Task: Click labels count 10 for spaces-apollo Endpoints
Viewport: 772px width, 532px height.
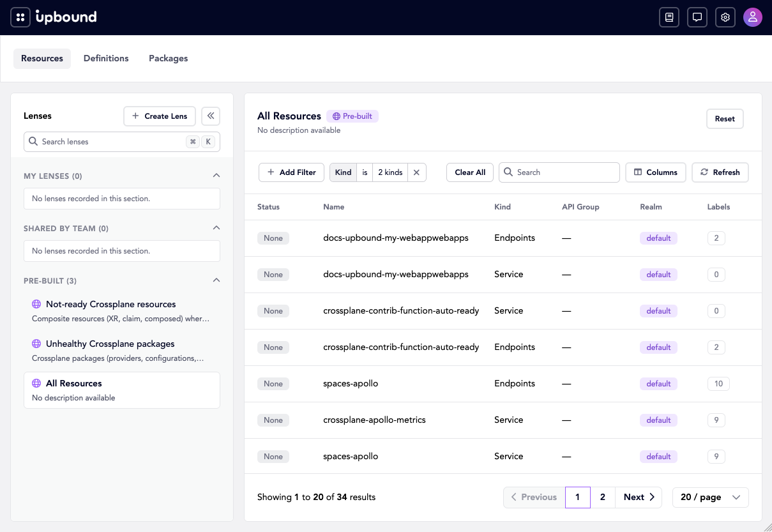Action: pos(718,384)
